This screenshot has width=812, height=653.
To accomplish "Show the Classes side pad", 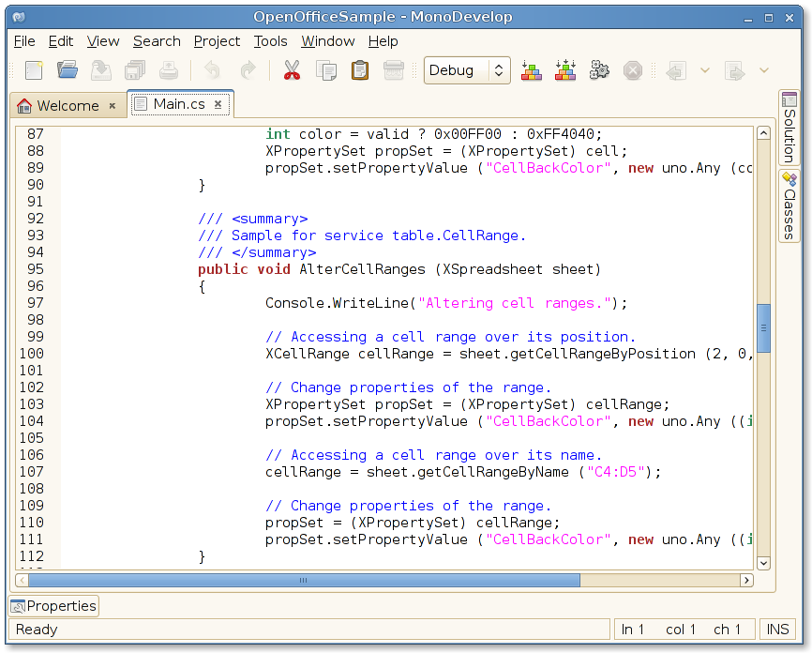I will pyautogui.click(x=789, y=205).
